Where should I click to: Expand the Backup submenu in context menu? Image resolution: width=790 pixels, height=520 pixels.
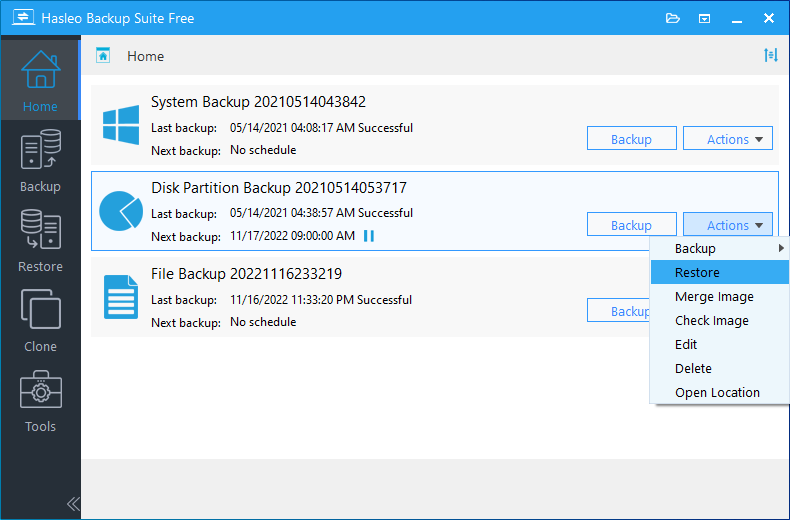[720, 248]
